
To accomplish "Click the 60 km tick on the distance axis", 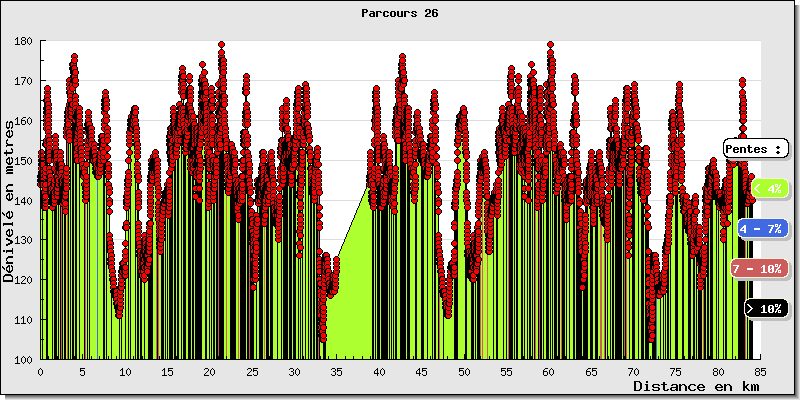I will click(x=548, y=371).
